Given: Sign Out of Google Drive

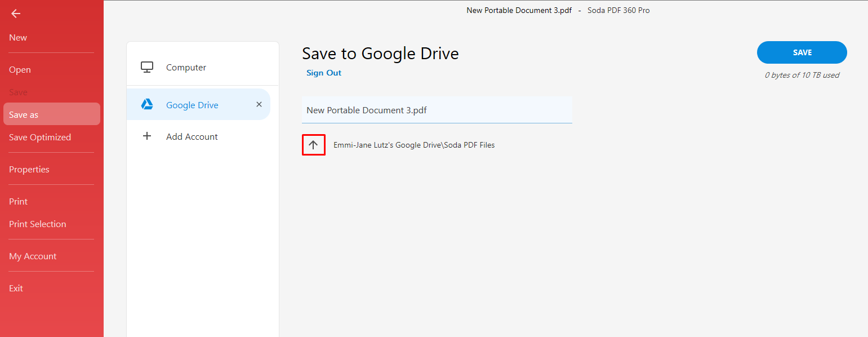Looking at the screenshot, I should 324,73.
